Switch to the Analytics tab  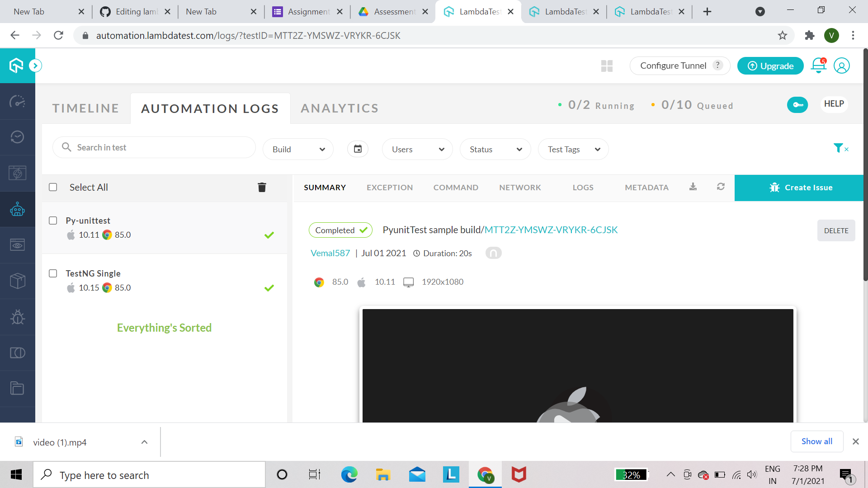[340, 108]
